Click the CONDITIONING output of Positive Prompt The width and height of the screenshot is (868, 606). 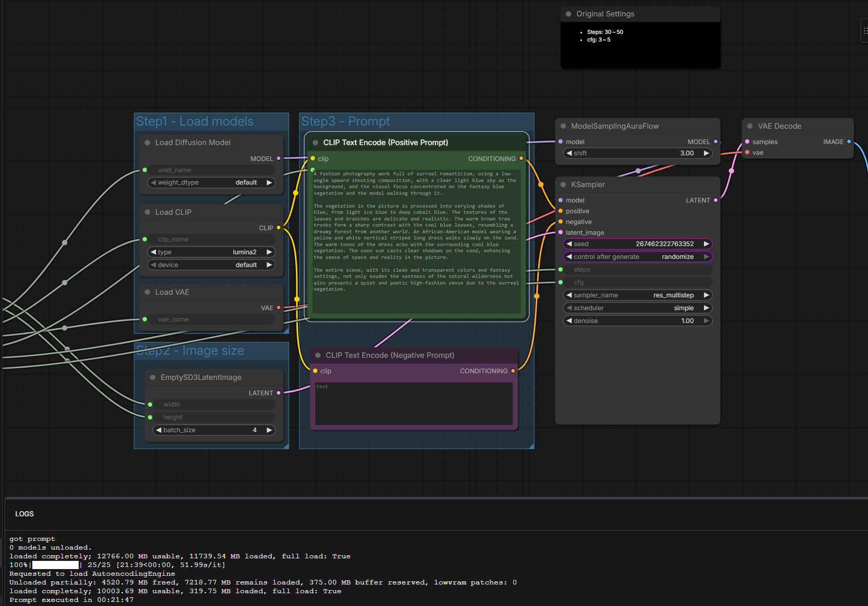(521, 159)
